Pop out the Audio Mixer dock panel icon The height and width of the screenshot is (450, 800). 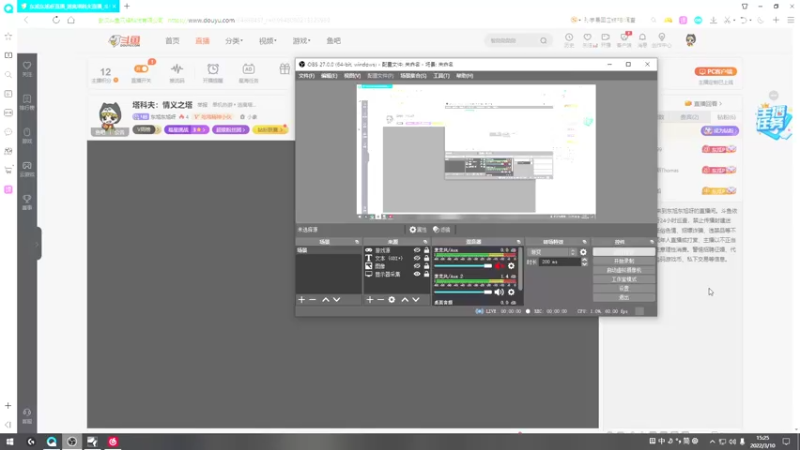(x=518, y=242)
